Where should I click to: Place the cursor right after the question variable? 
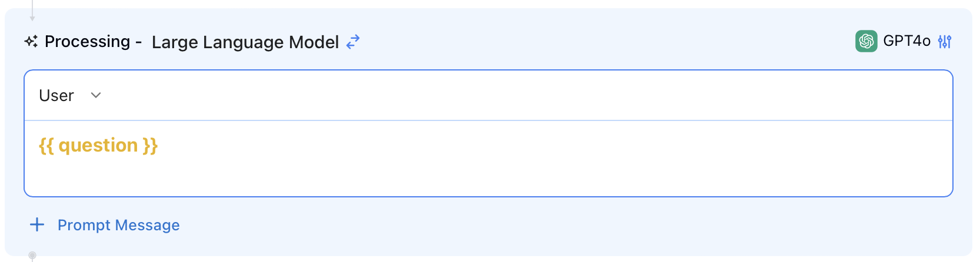(x=159, y=145)
